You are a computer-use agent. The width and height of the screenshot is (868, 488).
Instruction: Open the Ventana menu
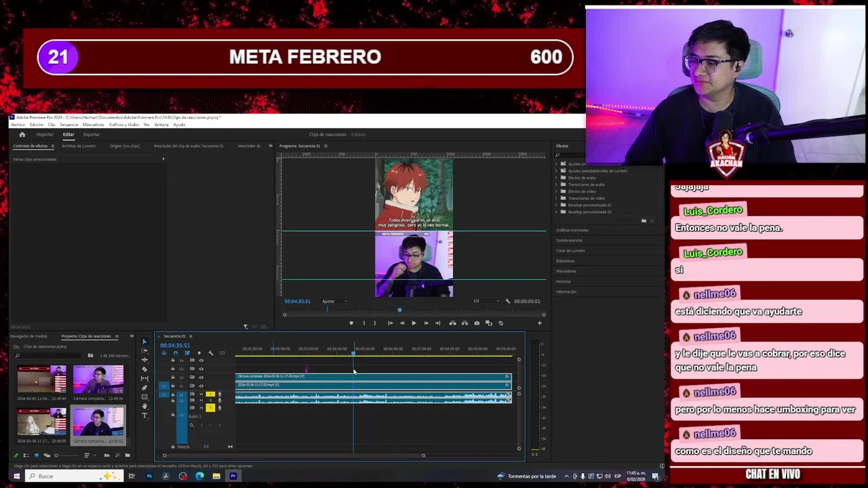tap(161, 125)
